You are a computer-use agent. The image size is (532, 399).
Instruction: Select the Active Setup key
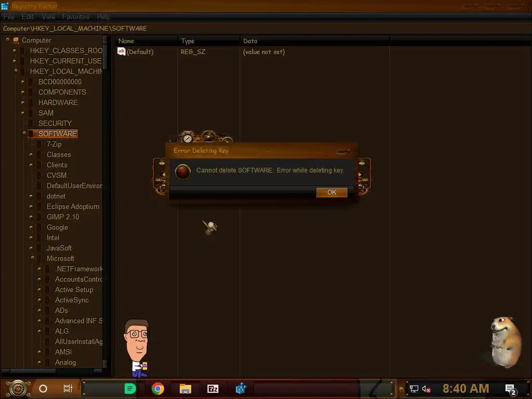click(x=74, y=289)
